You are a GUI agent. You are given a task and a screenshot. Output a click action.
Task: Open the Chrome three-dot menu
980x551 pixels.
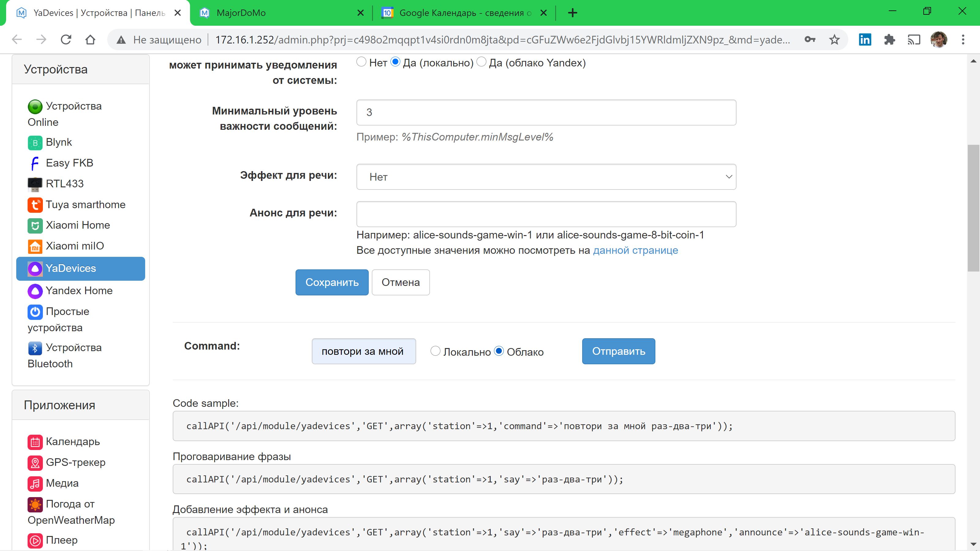coord(963,39)
